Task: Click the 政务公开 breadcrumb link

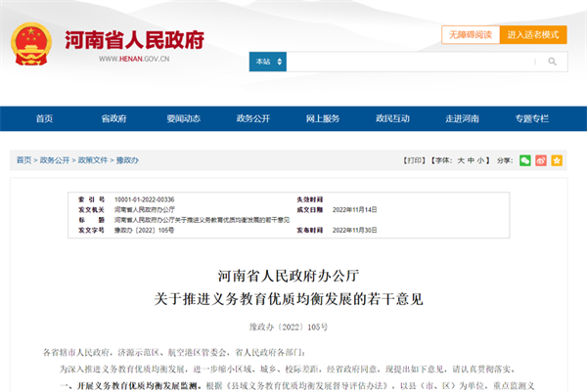Action: (x=55, y=160)
